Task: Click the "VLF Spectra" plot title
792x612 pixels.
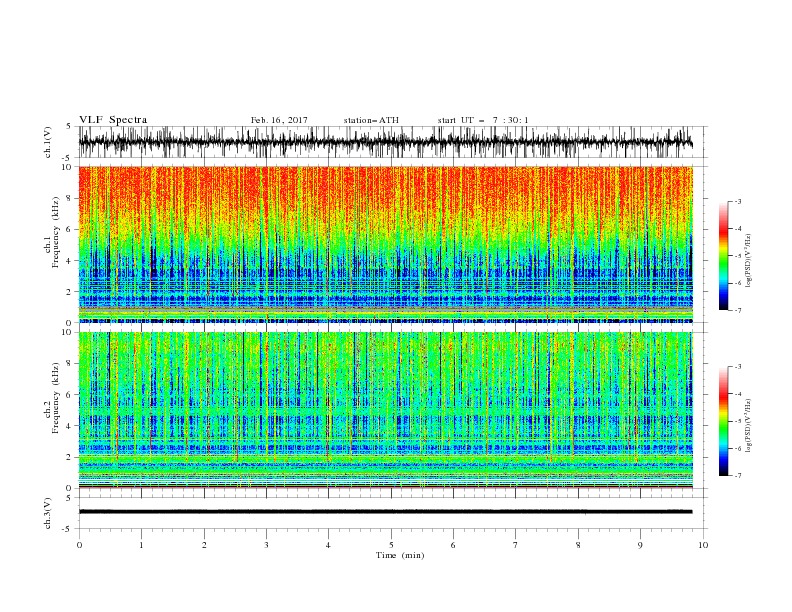Action: [113, 120]
